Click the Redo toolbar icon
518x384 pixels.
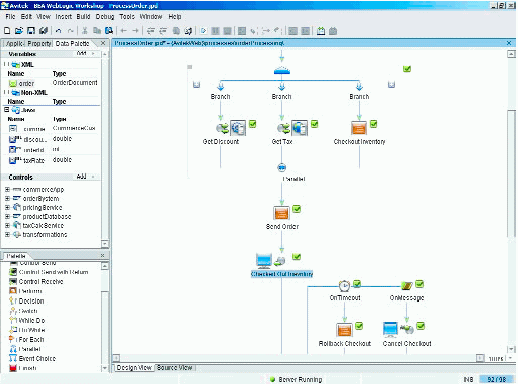click(x=70, y=31)
